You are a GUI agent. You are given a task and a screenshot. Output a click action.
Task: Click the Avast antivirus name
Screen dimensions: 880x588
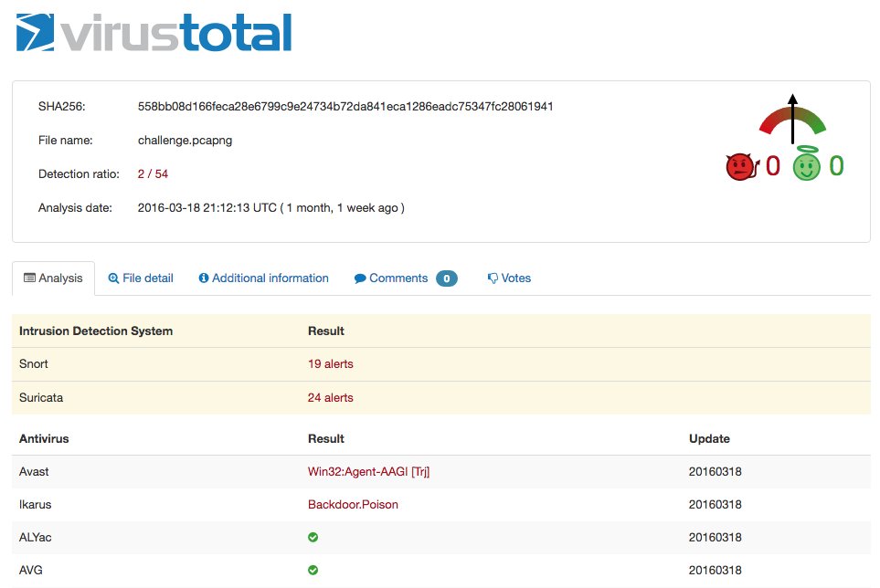[34, 471]
